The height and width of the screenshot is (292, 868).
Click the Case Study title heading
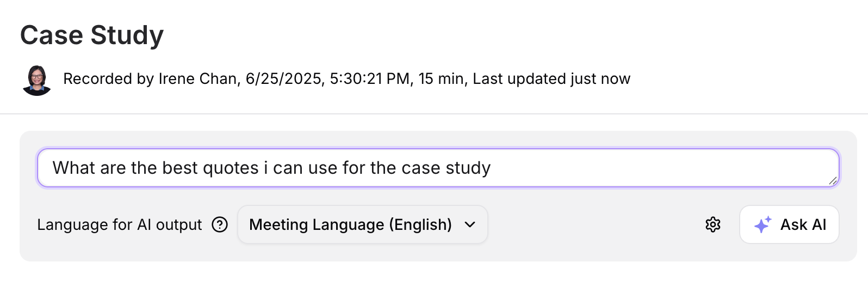92,35
